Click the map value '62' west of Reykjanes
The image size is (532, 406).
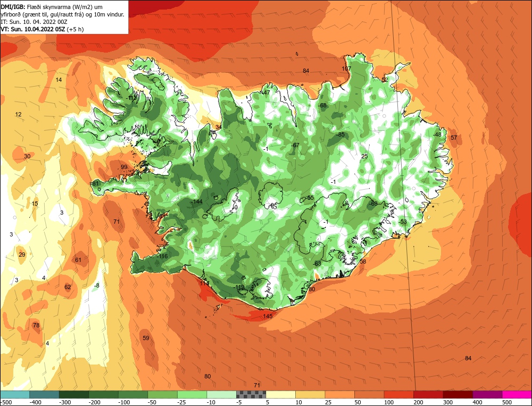(x=68, y=287)
